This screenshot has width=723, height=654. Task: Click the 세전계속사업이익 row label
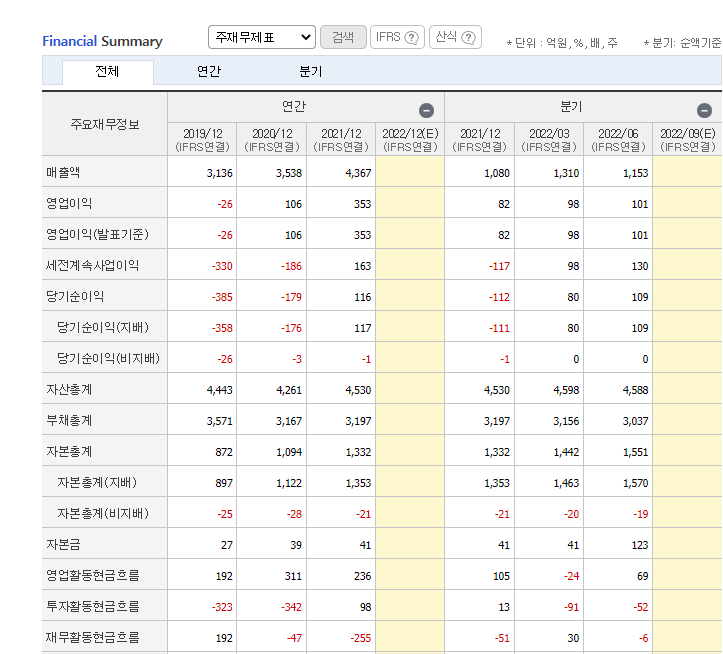tap(92, 265)
